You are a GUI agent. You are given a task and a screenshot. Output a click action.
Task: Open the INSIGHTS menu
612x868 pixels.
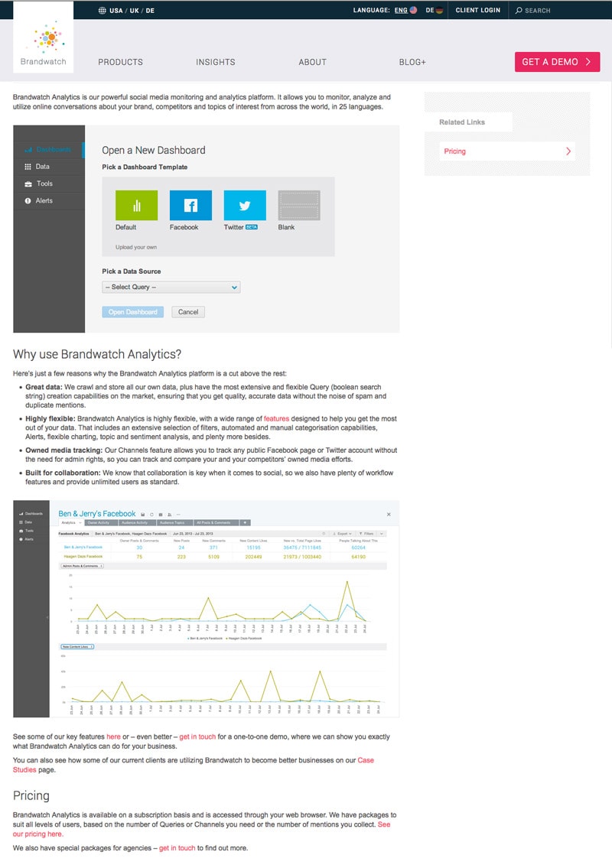click(x=216, y=62)
